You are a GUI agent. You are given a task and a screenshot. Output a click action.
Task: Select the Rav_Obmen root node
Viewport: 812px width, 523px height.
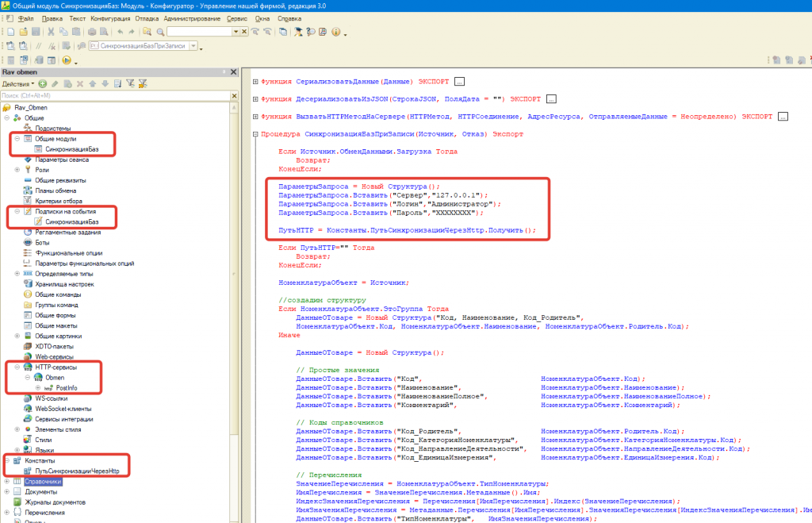pyautogui.click(x=31, y=108)
